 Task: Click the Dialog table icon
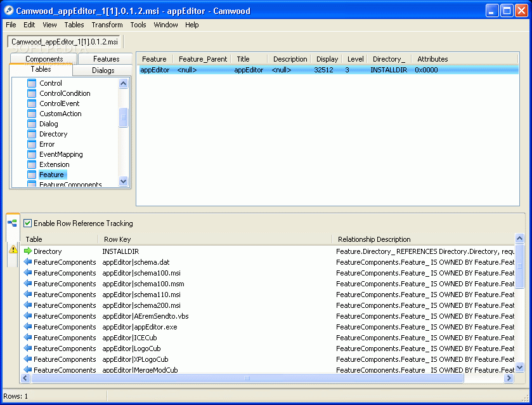coord(32,124)
